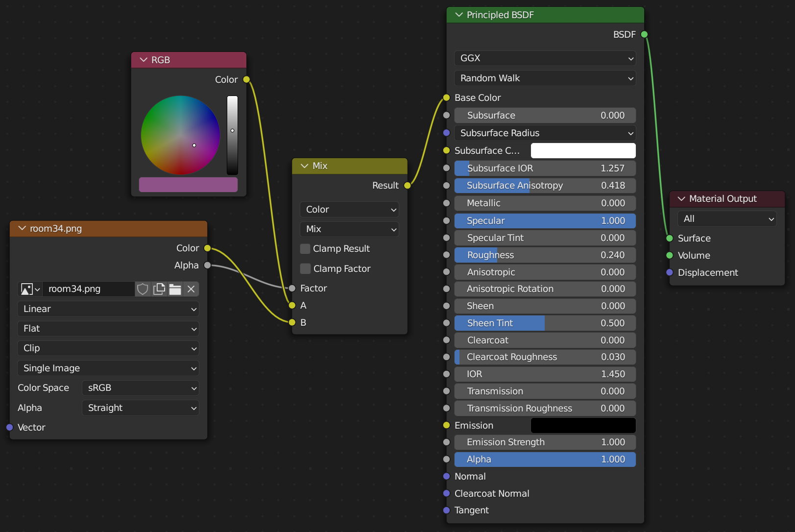Image resolution: width=795 pixels, height=532 pixels.
Task: Click the RGB node brightness value bar
Action: click(x=232, y=135)
